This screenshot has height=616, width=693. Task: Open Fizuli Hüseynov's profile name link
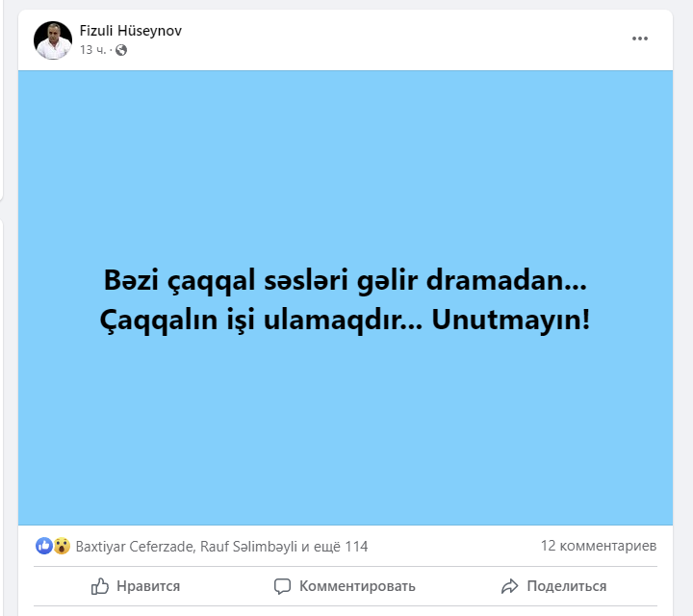(130, 31)
